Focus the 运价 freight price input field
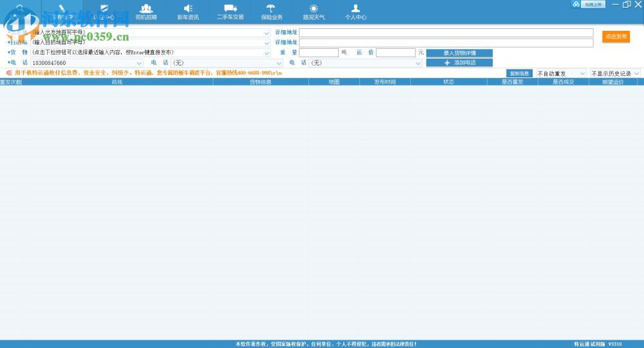Viewport: 644px width, 348px height. 395,53
